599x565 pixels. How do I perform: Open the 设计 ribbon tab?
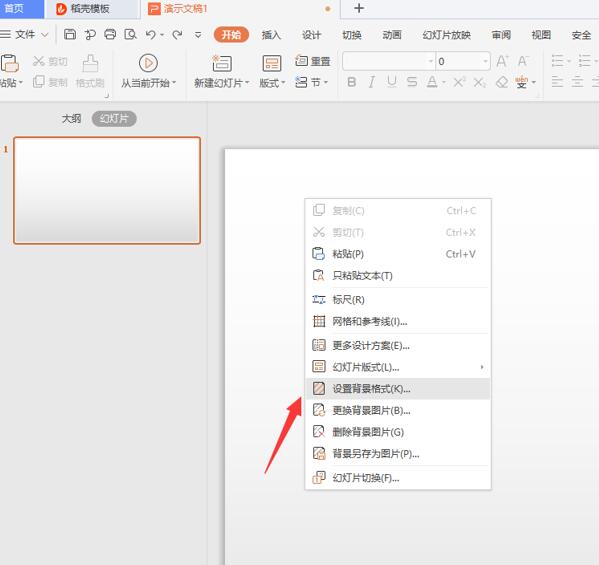(311, 35)
